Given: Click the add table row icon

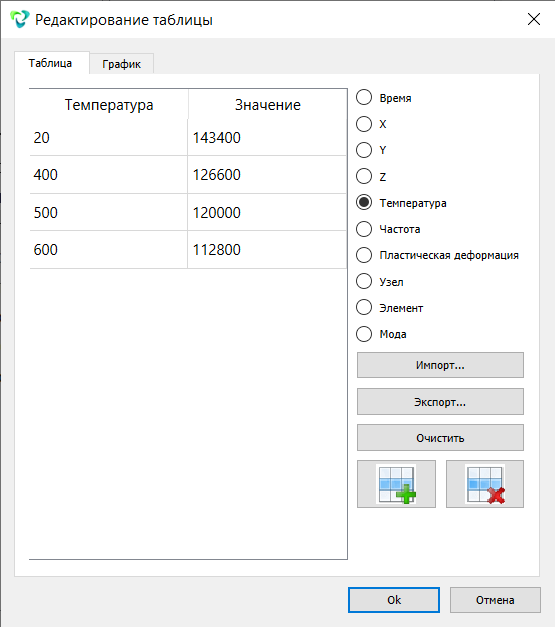Looking at the screenshot, I should (396, 484).
